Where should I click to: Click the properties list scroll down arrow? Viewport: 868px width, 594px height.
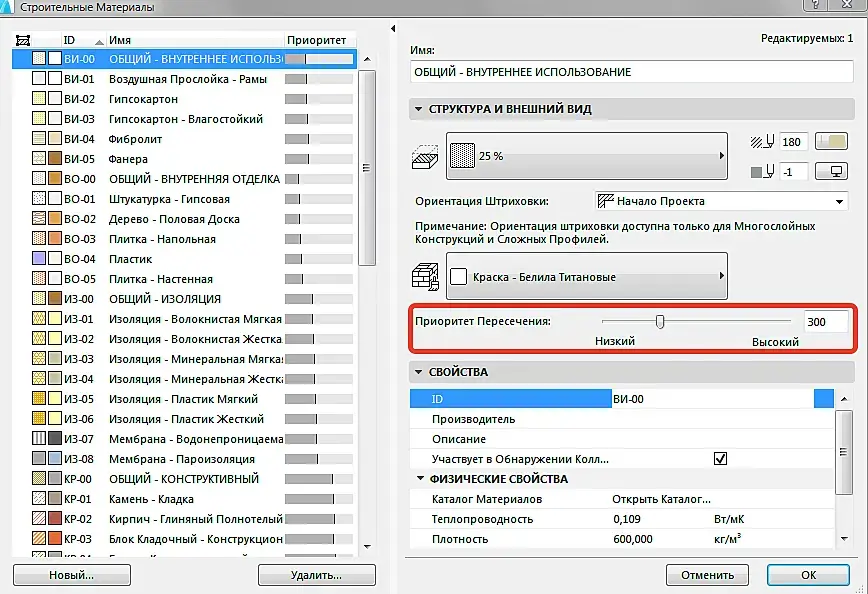click(x=844, y=538)
